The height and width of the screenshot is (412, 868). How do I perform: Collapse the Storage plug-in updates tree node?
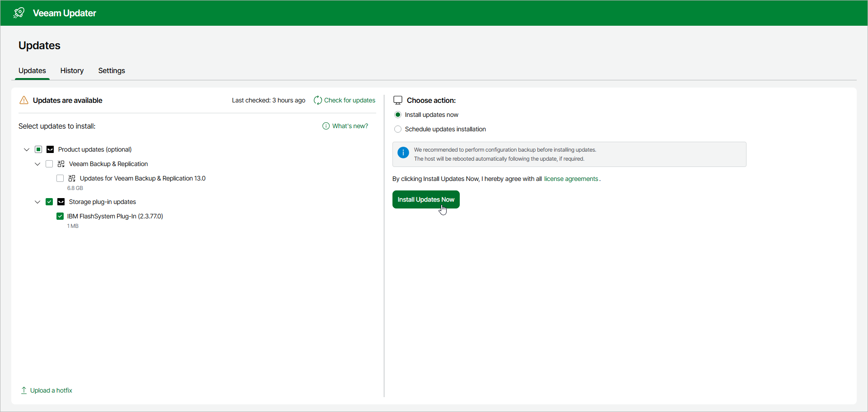(x=37, y=202)
